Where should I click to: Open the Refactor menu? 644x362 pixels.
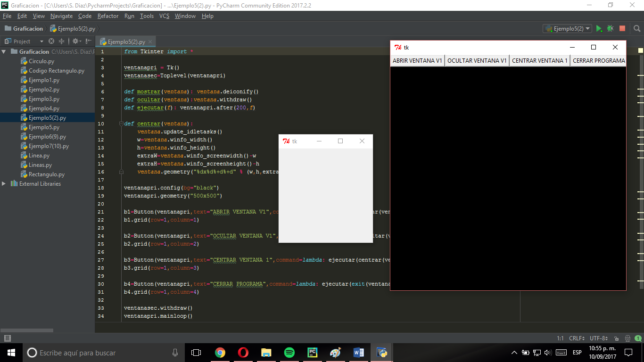[x=108, y=16]
